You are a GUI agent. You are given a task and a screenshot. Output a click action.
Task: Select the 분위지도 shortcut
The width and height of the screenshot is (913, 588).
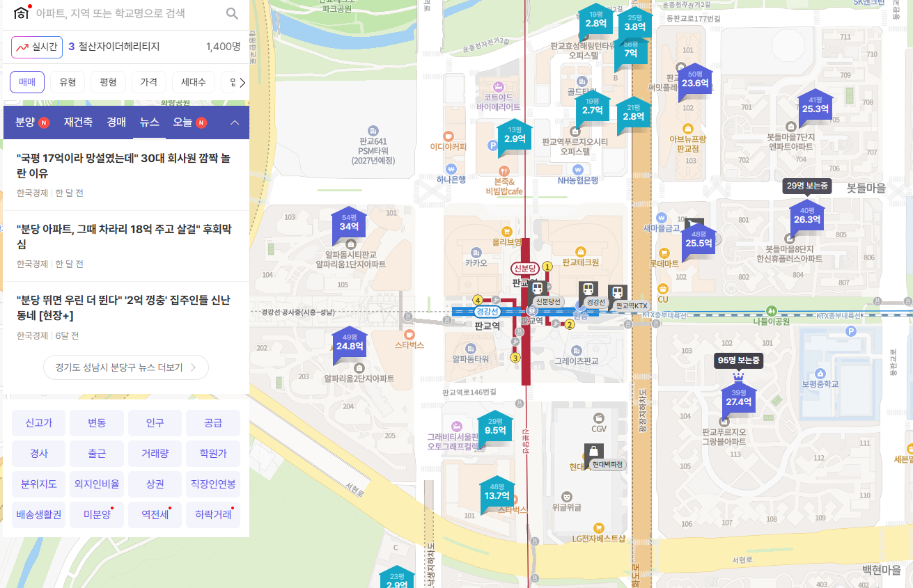39,484
